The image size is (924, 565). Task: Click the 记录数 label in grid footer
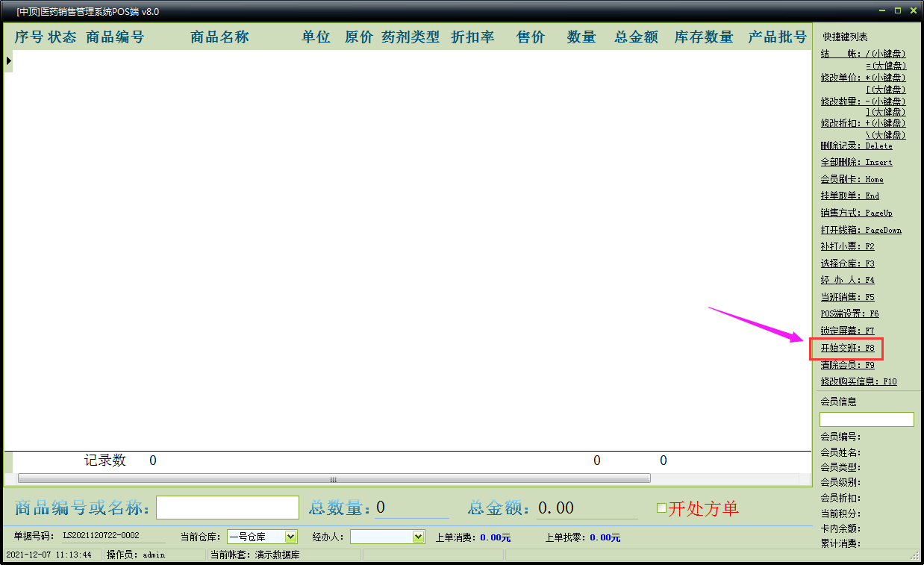(x=105, y=461)
